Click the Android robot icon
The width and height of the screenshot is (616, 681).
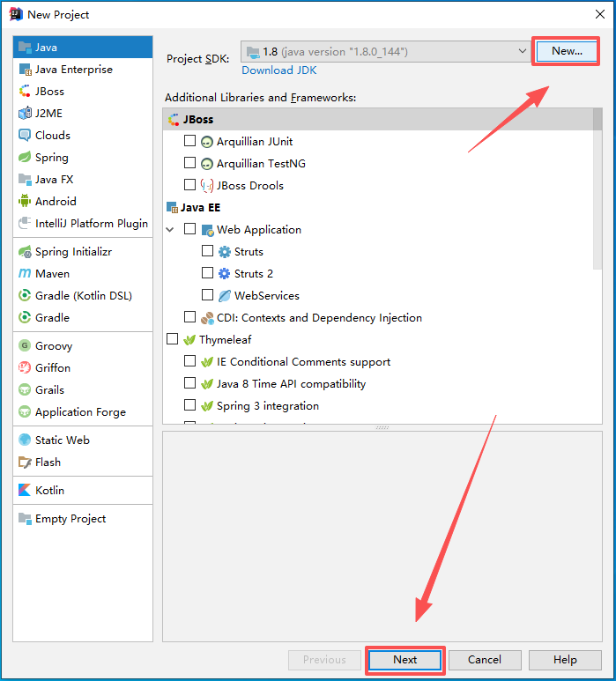(x=25, y=201)
